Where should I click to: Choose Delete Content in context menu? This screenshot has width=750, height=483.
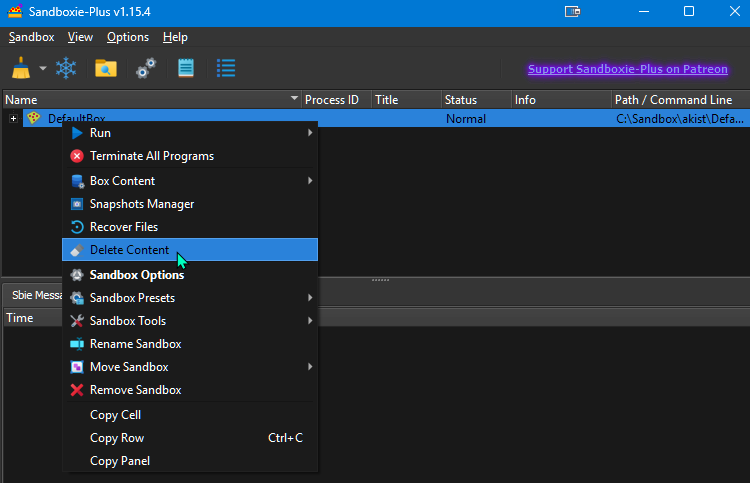tap(190, 250)
